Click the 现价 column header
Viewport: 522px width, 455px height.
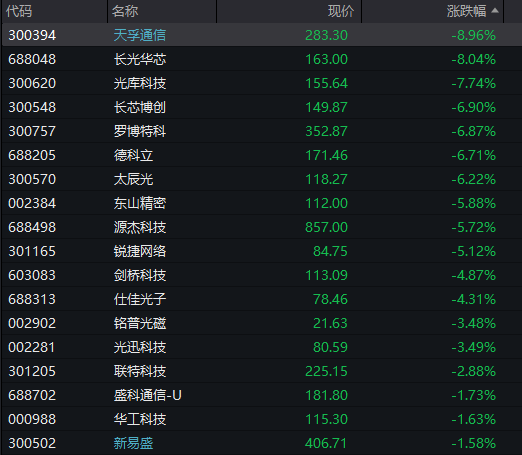click(341, 11)
